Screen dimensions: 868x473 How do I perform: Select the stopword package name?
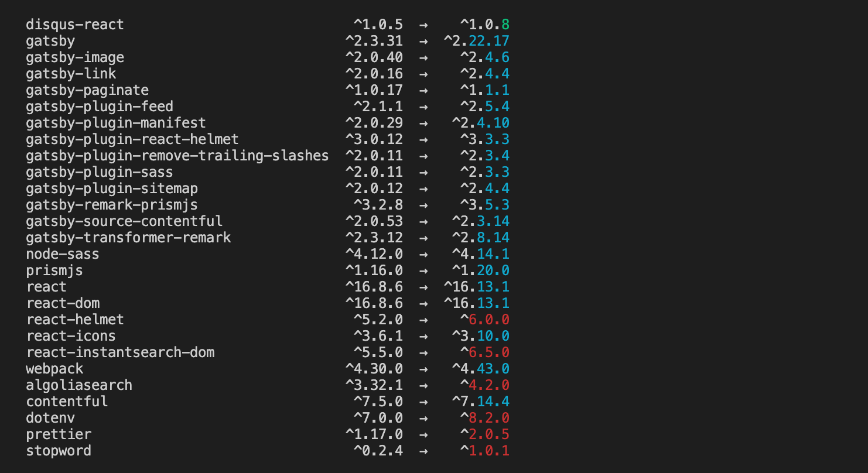click(x=59, y=451)
